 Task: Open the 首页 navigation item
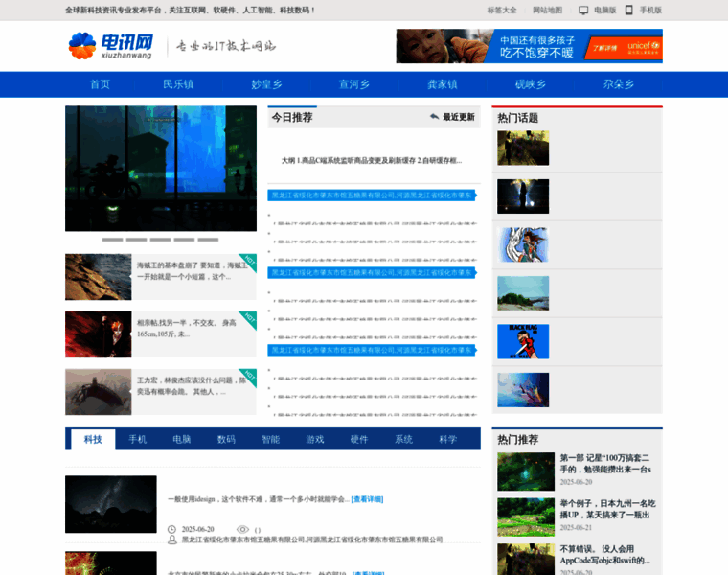tap(100, 84)
